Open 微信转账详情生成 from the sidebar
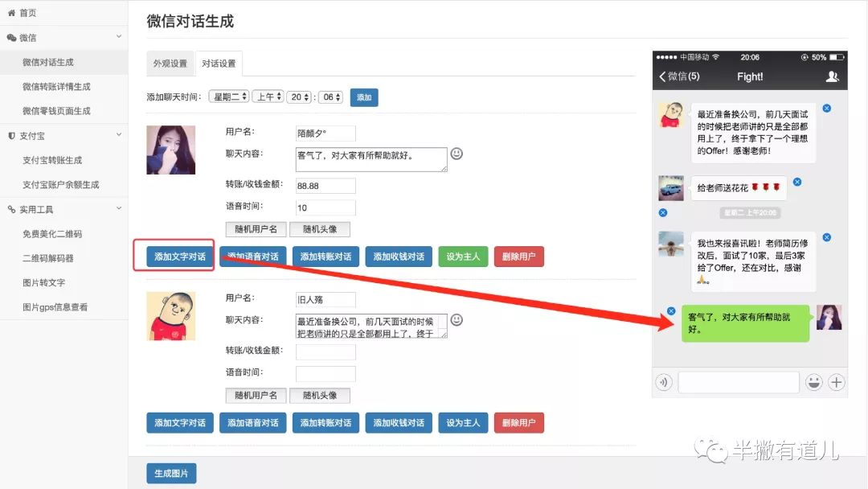The height and width of the screenshot is (489, 868). click(x=56, y=87)
